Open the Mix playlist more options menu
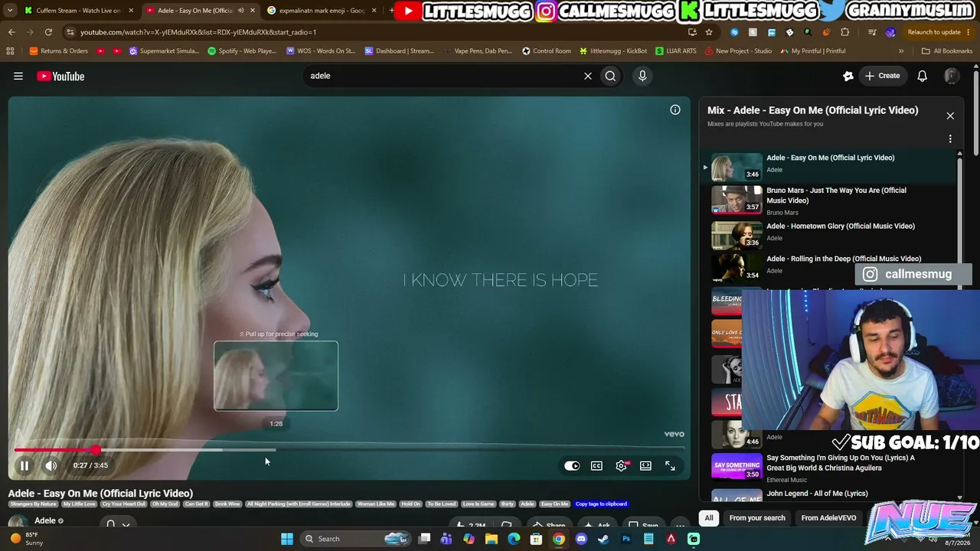This screenshot has height=551, width=980. tap(950, 139)
